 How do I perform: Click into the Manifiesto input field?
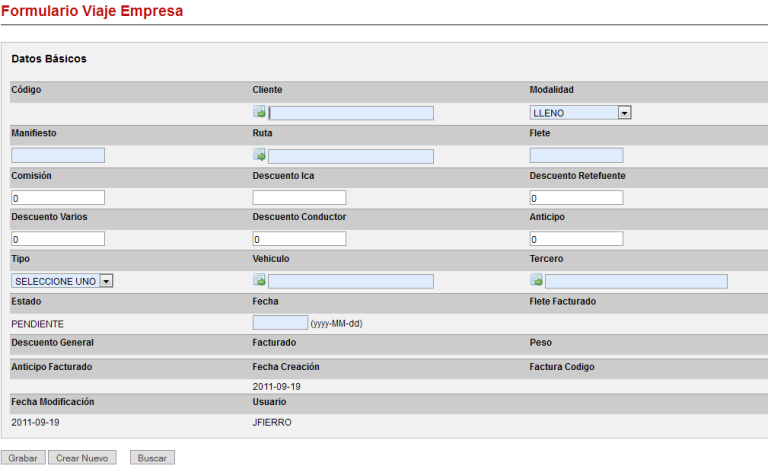[x=58, y=155]
